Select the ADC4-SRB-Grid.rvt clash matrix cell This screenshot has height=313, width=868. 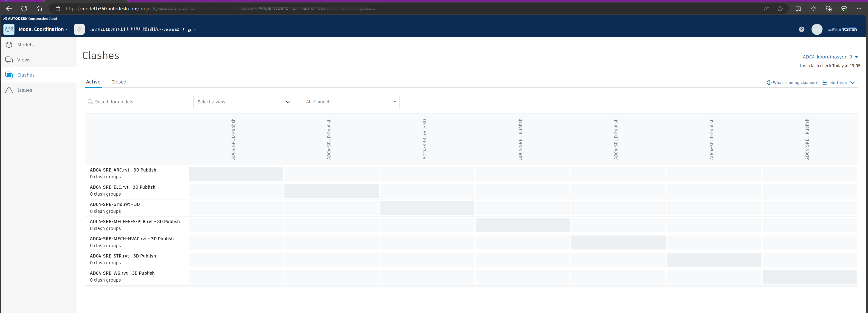coord(427,208)
